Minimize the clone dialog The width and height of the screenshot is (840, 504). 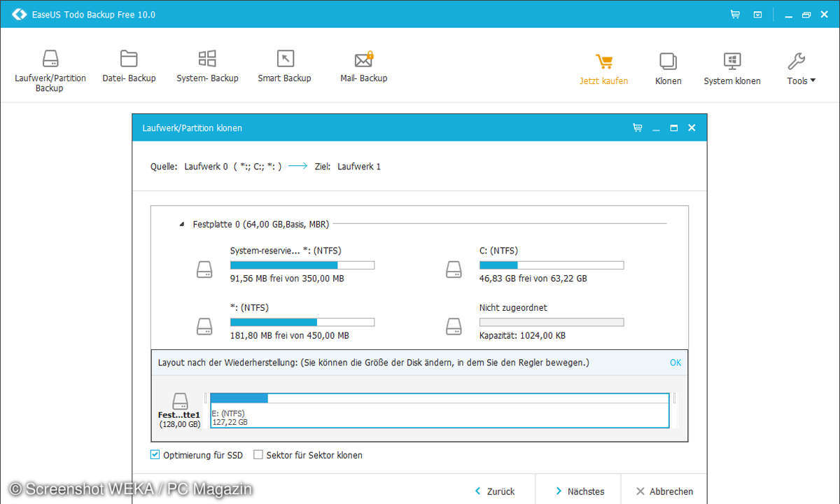pos(656,129)
